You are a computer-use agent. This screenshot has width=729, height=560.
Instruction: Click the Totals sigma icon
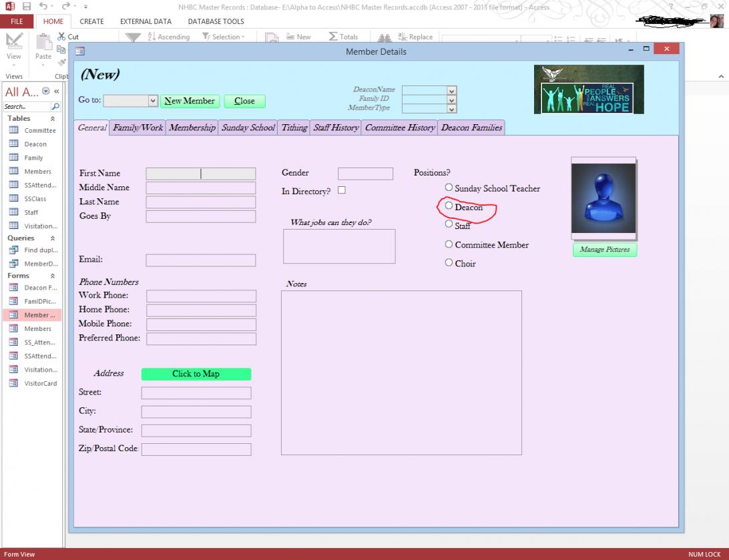click(x=333, y=37)
